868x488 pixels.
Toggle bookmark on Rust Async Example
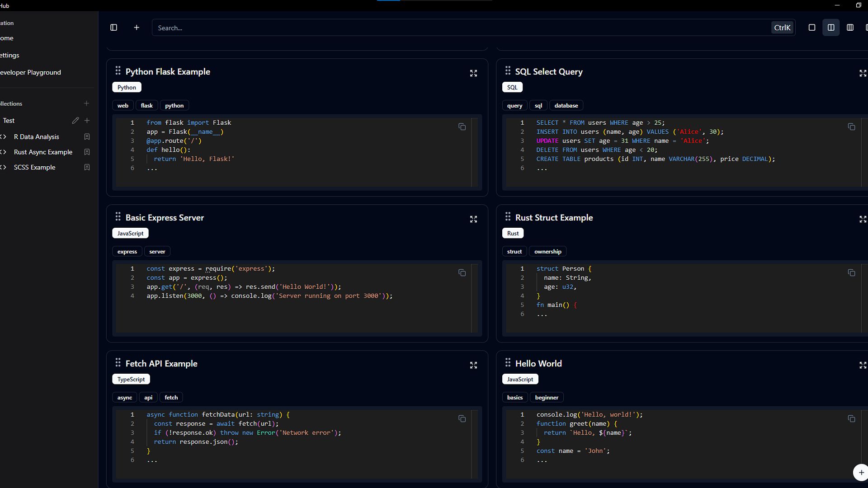(x=87, y=152)
